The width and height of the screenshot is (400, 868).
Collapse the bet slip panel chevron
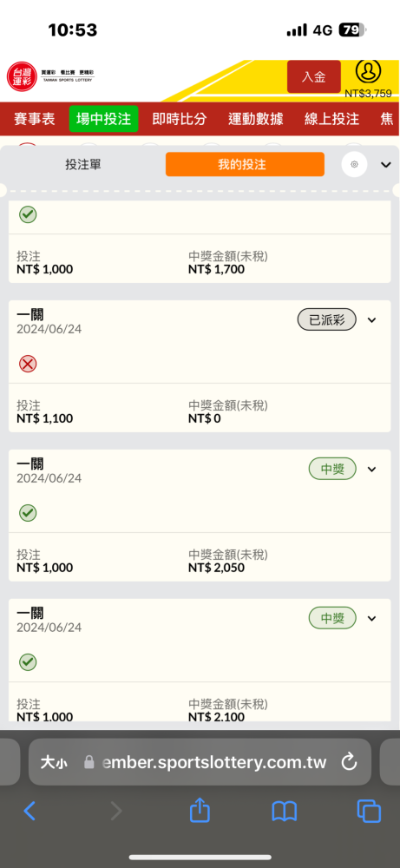[x=386, y=164]
